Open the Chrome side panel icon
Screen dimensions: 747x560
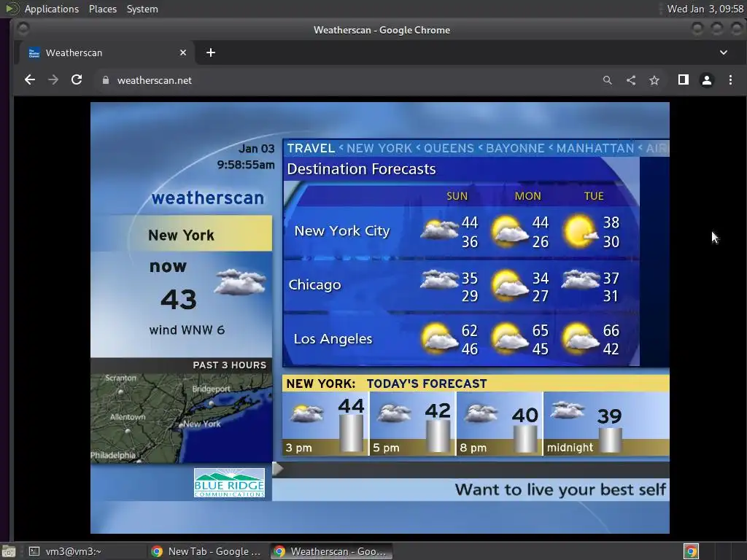(x=683, y=80)
